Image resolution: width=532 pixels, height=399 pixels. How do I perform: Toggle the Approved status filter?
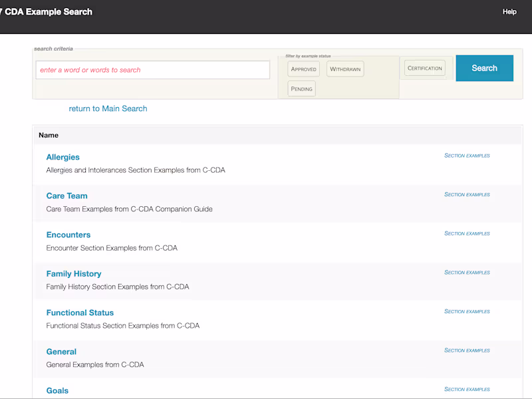(303, 69)
